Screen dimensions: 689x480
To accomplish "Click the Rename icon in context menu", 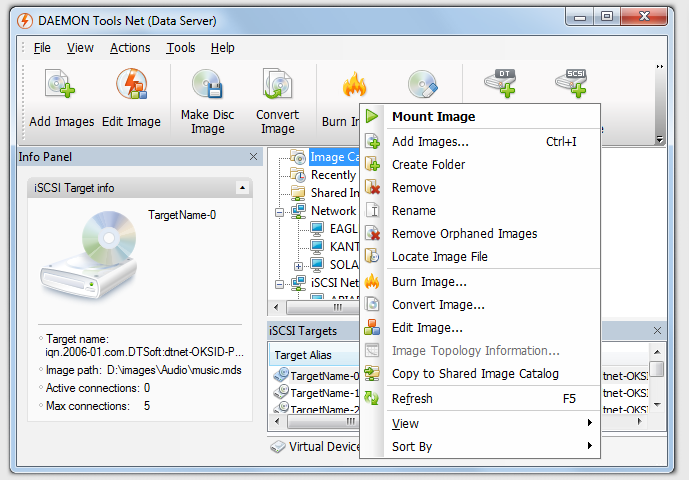I will point(372,210).
